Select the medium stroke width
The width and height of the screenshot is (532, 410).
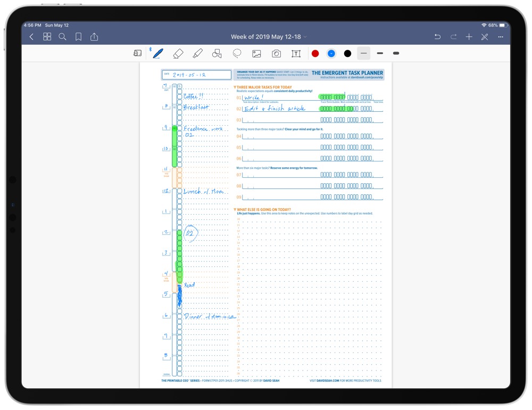tap(380, 53)
